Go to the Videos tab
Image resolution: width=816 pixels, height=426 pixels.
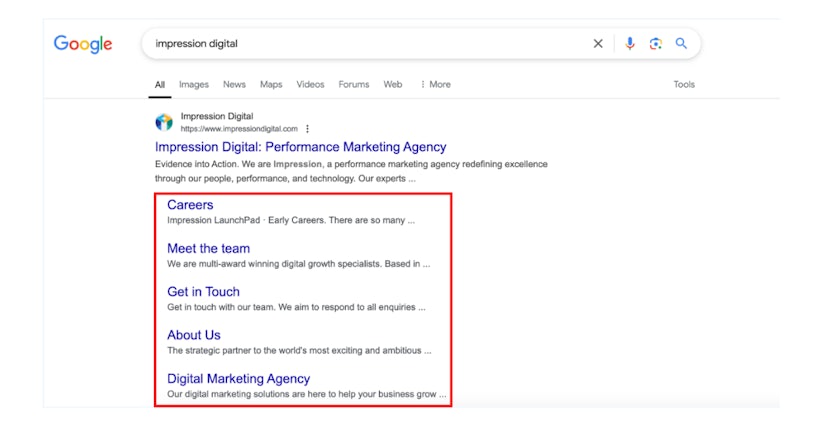(310, 85)
